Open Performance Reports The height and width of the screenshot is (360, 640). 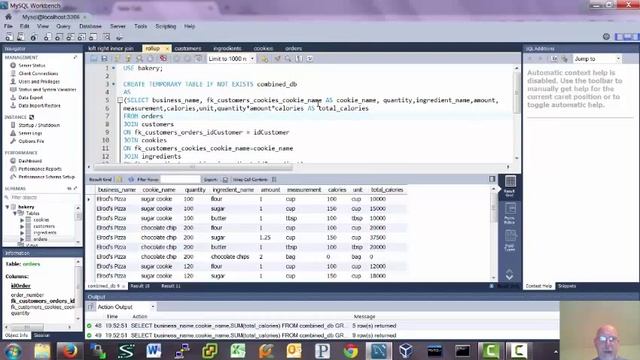pos(40,169)
